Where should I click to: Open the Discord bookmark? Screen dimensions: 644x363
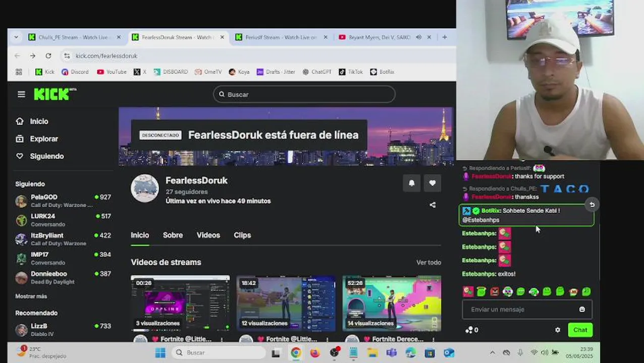coord(75,72)
